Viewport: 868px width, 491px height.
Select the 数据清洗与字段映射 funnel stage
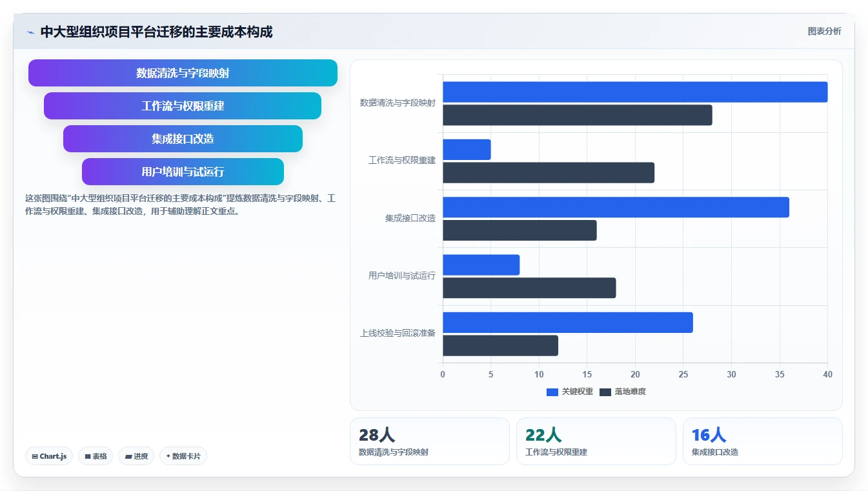pyautogui.click(x=183, y=73)
